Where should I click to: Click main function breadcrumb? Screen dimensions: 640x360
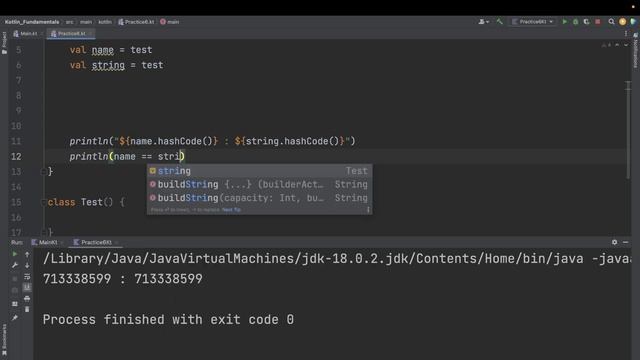coord(170,22)
